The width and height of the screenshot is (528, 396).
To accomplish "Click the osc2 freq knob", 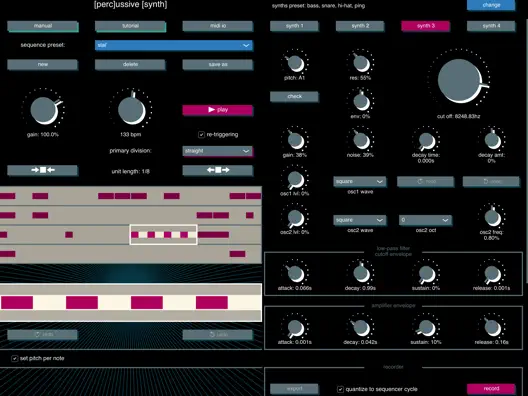I will [492, 218].
